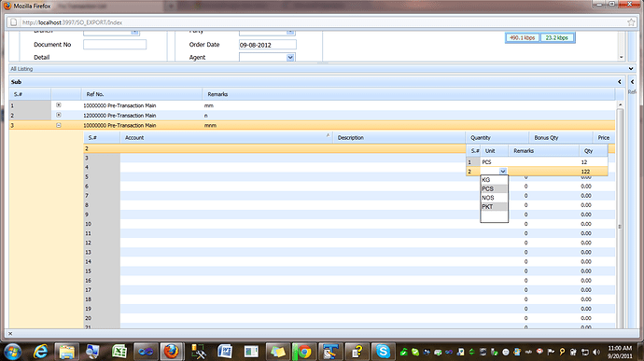
Task: Click the Order Date field
Action: click(x=267, y=45)
